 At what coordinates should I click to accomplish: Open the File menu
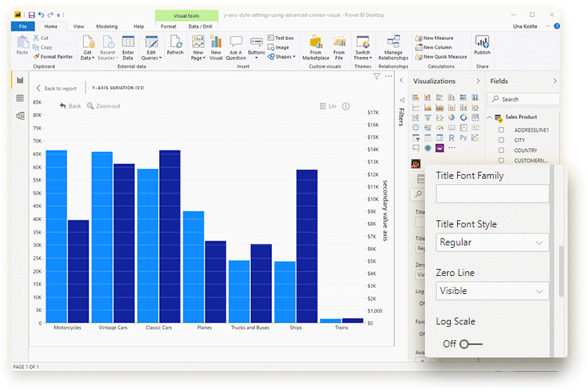point(23,26)
